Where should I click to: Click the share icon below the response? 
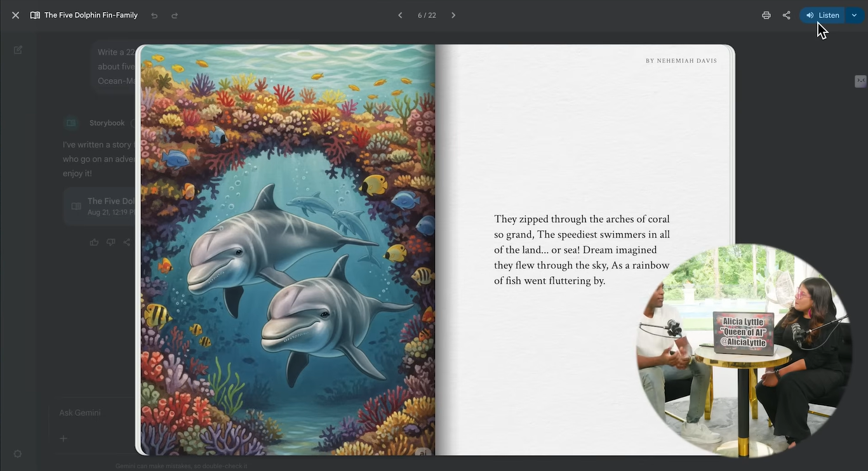click(x=127, y=242)
